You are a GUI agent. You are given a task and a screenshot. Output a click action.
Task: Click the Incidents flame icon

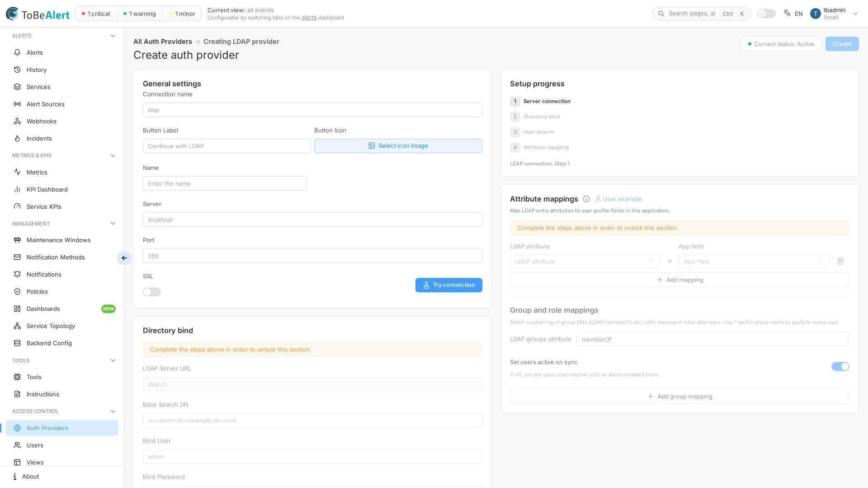[17, 138]
